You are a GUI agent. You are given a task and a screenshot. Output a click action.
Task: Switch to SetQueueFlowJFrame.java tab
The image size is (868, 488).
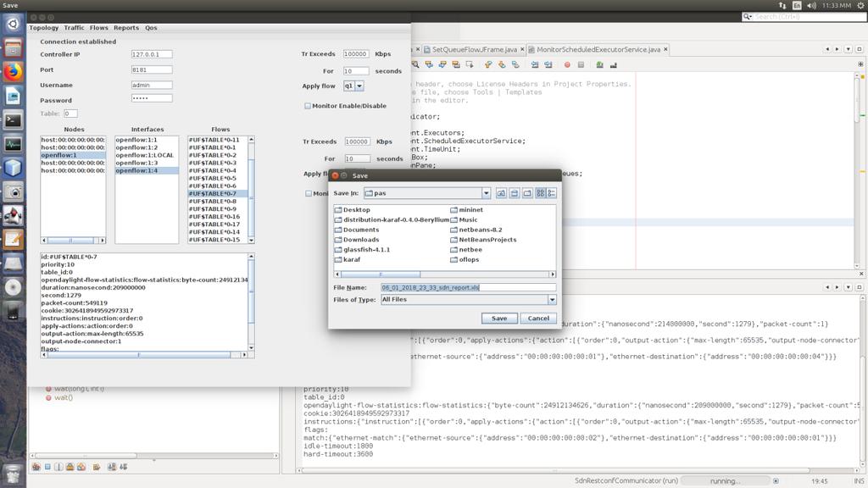475,50
